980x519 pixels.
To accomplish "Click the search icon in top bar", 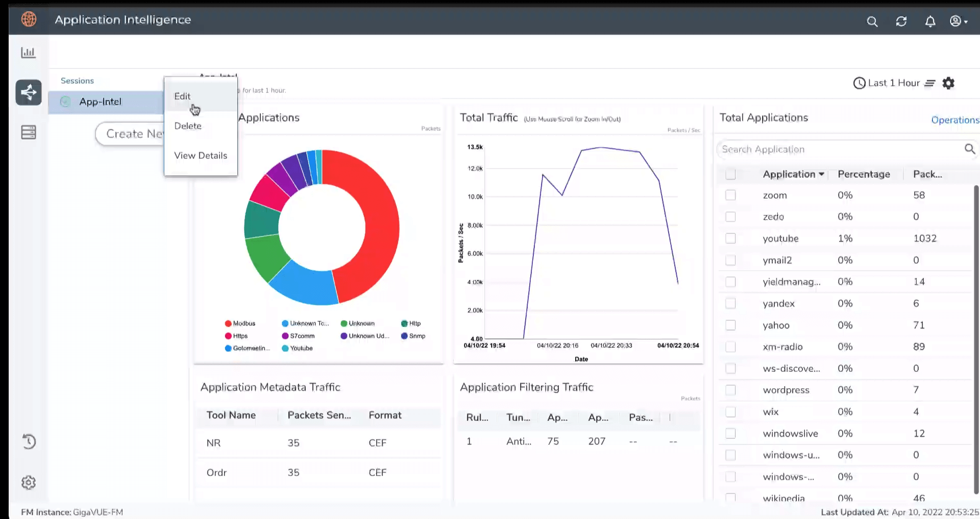I will pyautogui.click(x=872, y=21).
